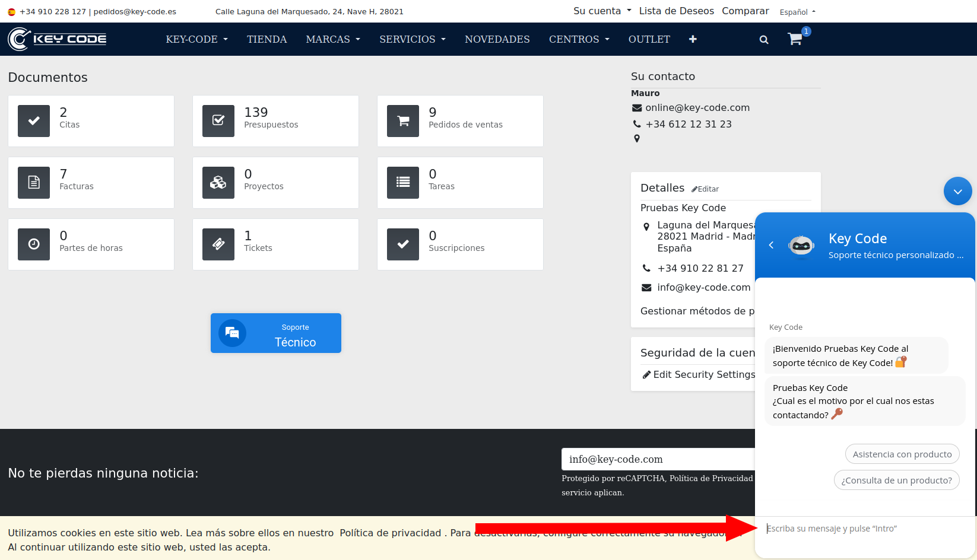Open the 1 Tickets card
This screenshot has height=560, width=977.
pyautogui.click(x=275, y=244)
